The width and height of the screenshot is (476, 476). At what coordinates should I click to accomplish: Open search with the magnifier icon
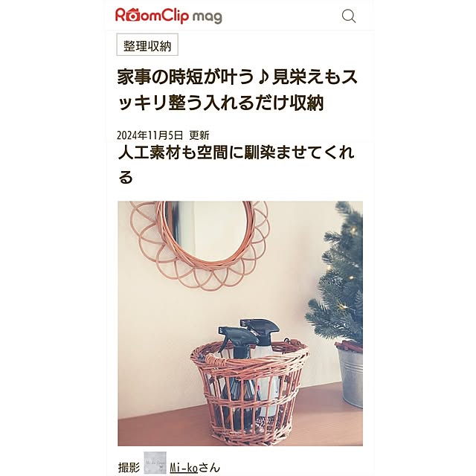tap(349, 16)
